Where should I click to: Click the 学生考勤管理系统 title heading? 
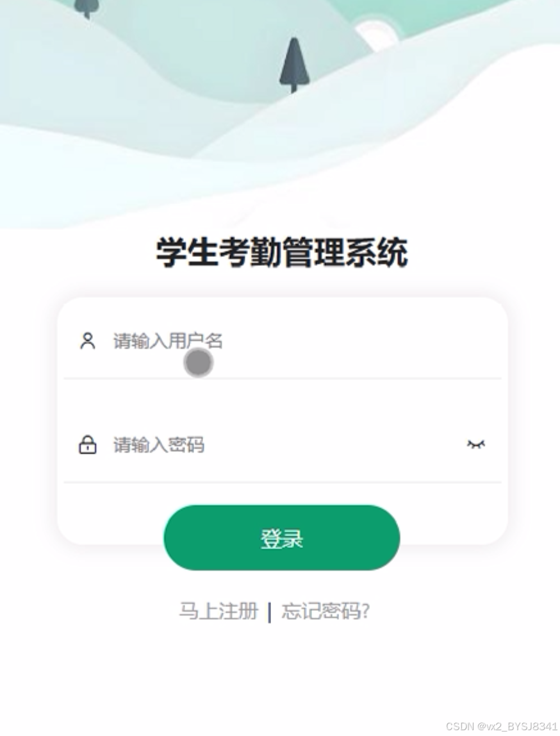coord(281,253)
